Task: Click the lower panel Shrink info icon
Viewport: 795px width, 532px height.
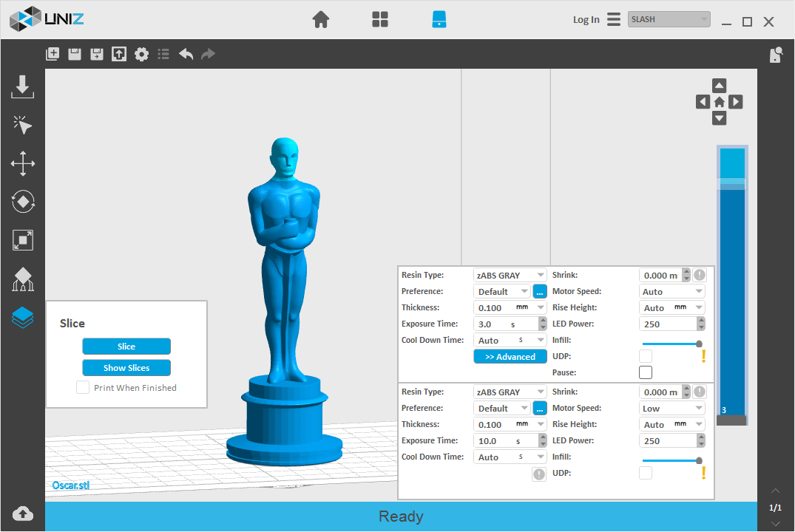Action: [x=700, y=392]
